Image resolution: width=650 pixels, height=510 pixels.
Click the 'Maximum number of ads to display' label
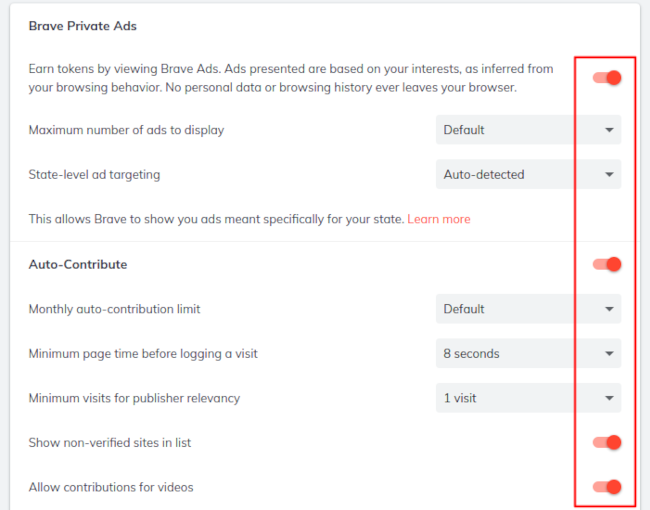coord(126,130)
